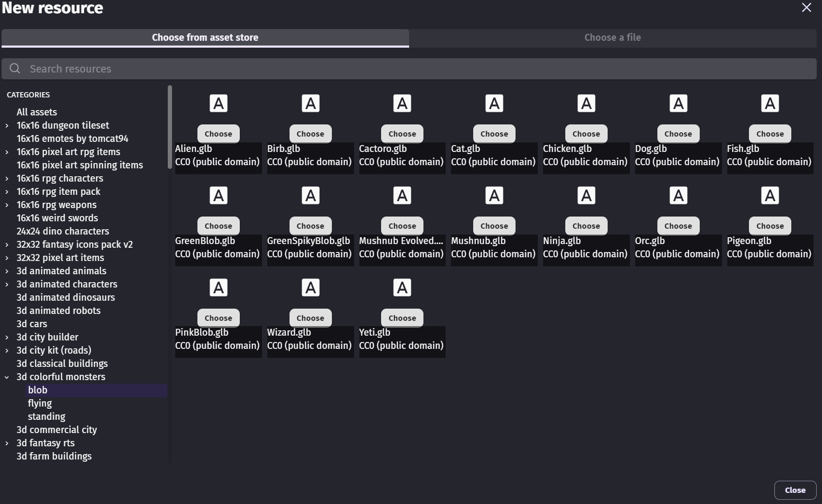
Task: Choose the PinkBlob.glb asset
Action: click(219, 318)
